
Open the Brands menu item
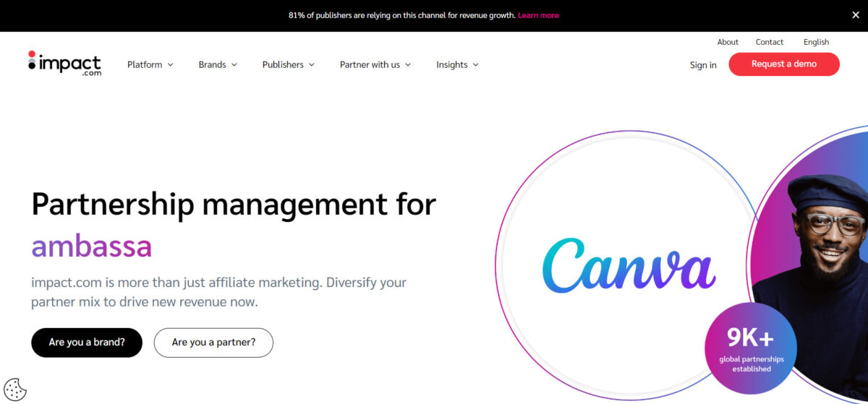click(x=213, y=64)
